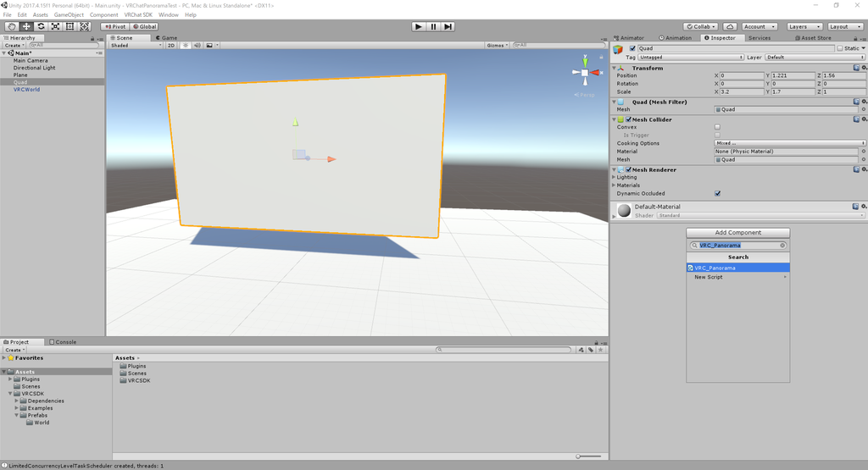Open Mesh Renderer help icon
This screenshot has height=470, width=868.
pos(856,169)
